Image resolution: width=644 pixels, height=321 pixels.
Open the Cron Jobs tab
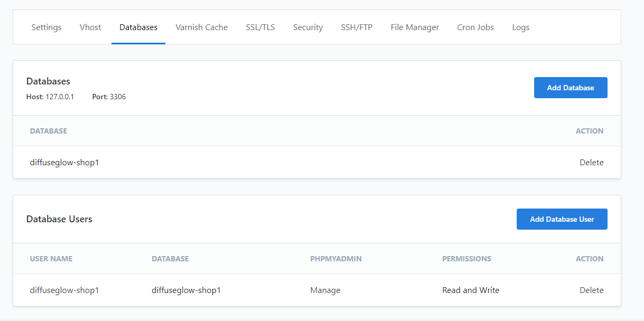click(x=475, y=27)
